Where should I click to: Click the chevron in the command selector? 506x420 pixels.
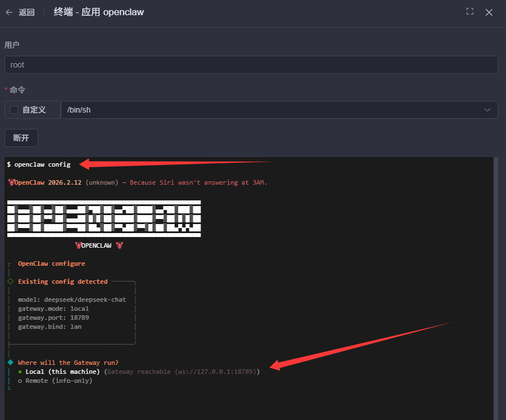tap(487, 110)
